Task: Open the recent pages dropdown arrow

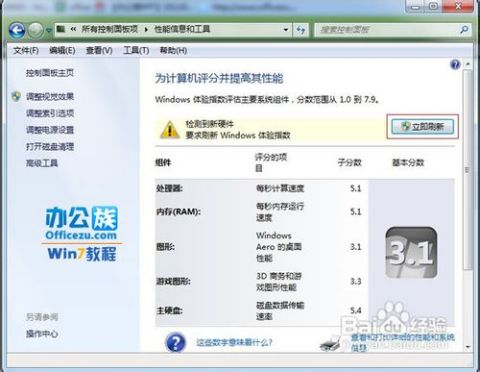Action: [x=49, y=31]
